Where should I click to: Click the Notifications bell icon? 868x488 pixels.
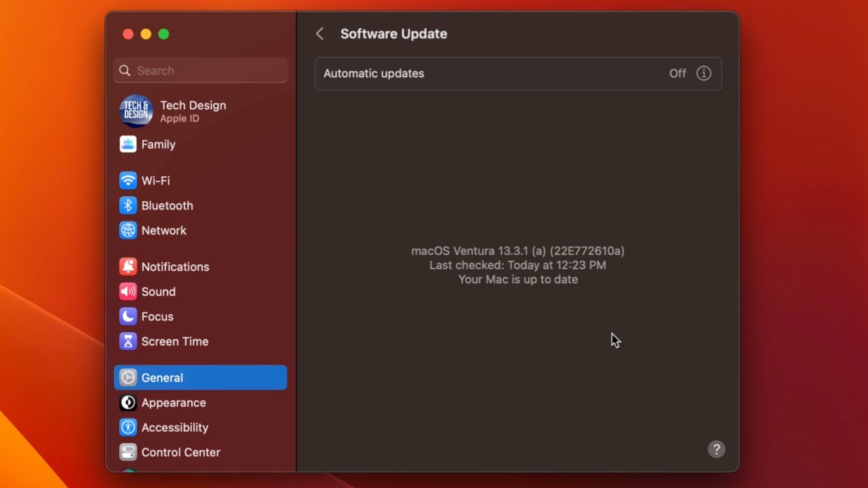127,266
